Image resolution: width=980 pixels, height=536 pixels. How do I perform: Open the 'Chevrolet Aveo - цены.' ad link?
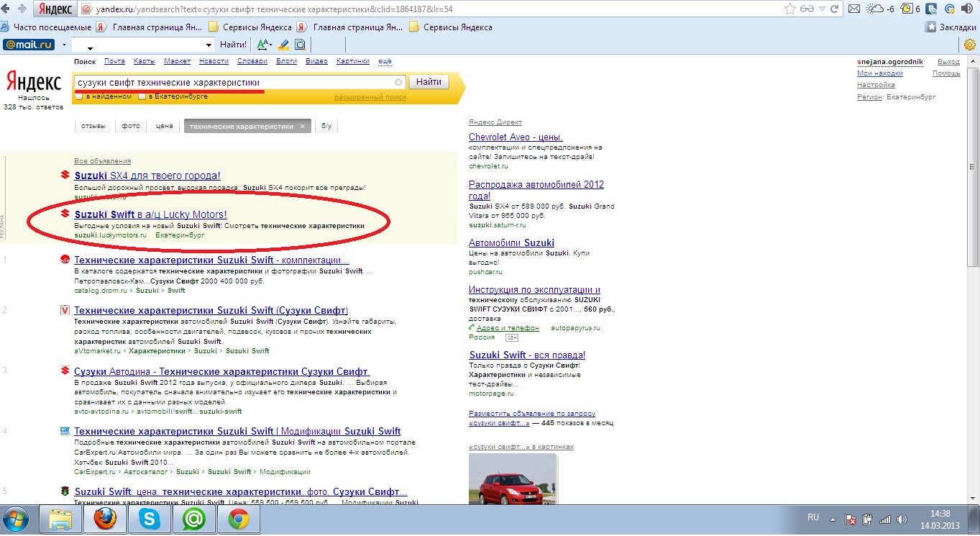click(516, 137)
